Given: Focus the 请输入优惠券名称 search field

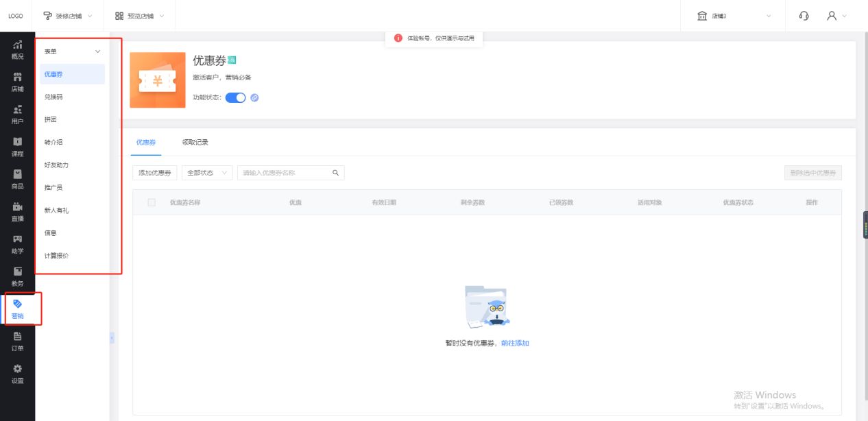Looking at the screenshot, I should [x=291, y=173].
